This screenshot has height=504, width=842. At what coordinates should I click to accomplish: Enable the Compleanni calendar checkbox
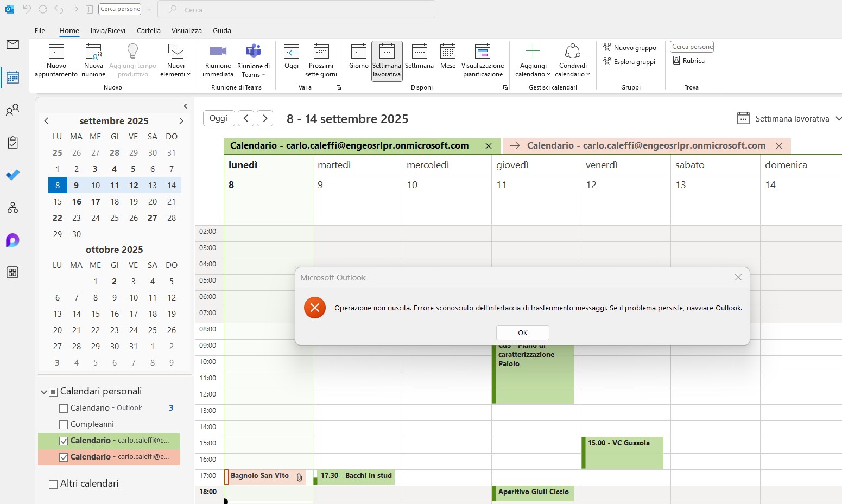(64, 425)
